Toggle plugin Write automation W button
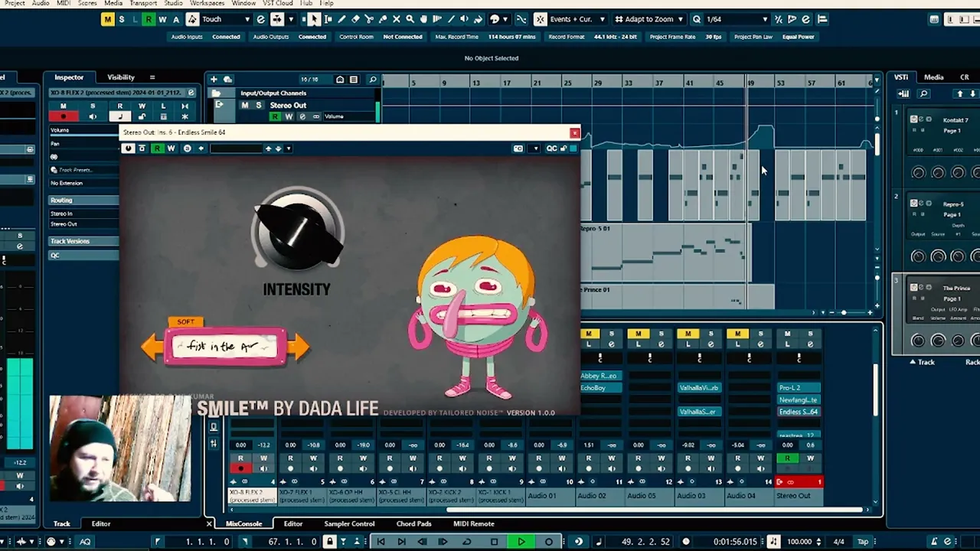Screen dimensions: 980x551 click(x=171, y=148)
